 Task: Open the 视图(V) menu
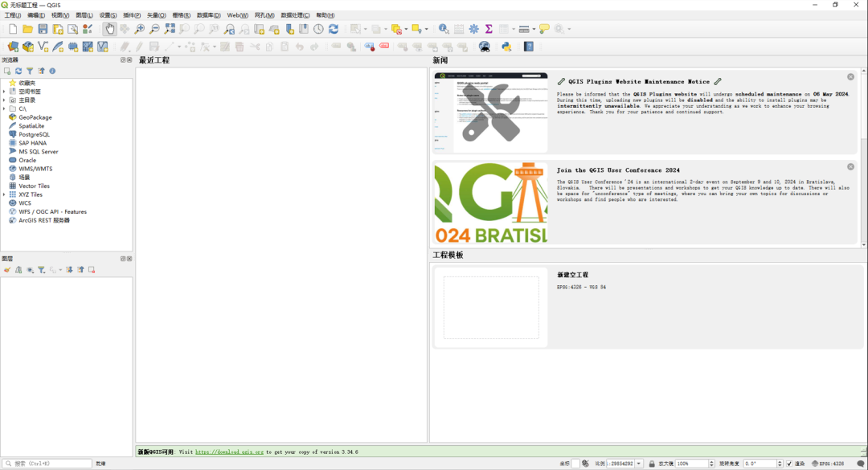coord(60,15)
